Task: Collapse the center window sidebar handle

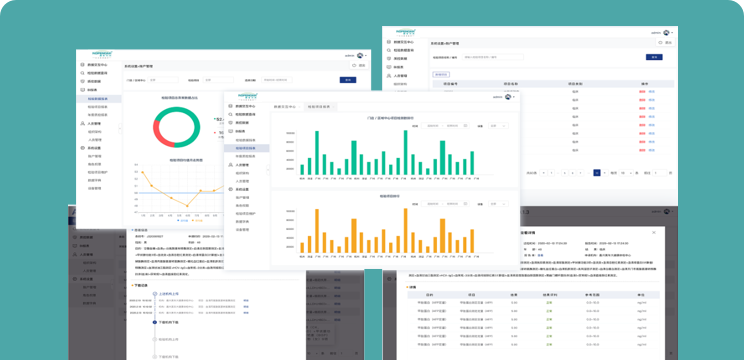Action: coord(268,169)
